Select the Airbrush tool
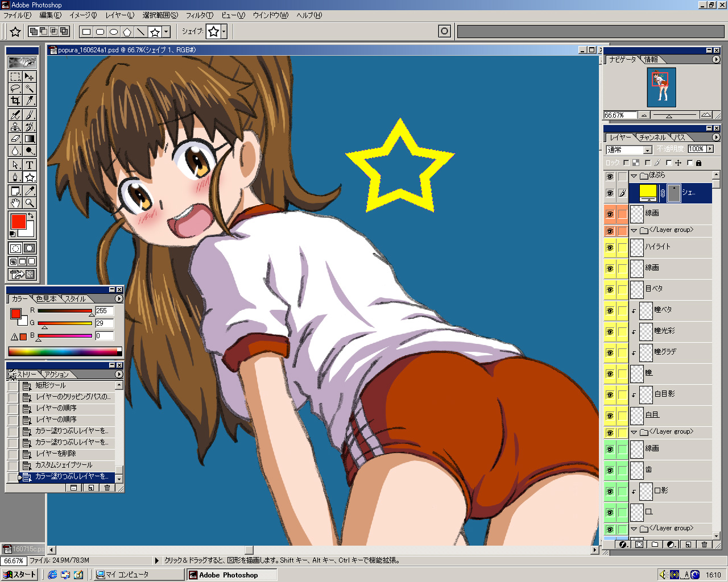728x582 pixels. (15, 115)
